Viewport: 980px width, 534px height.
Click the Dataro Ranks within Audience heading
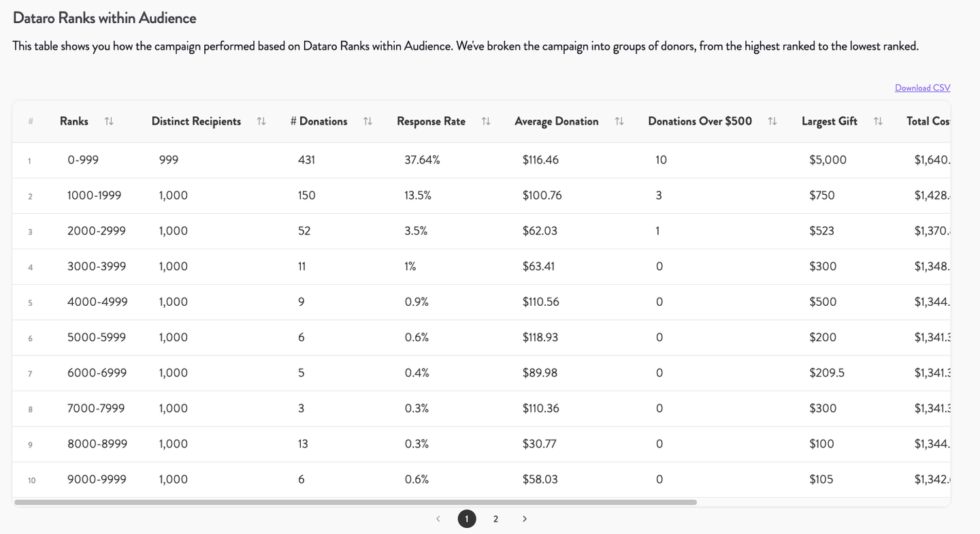105,18
